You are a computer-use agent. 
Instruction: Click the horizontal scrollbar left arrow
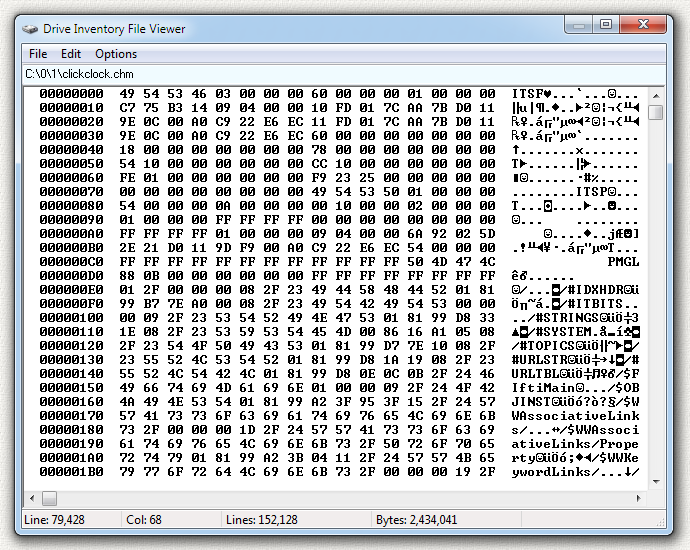32,499
